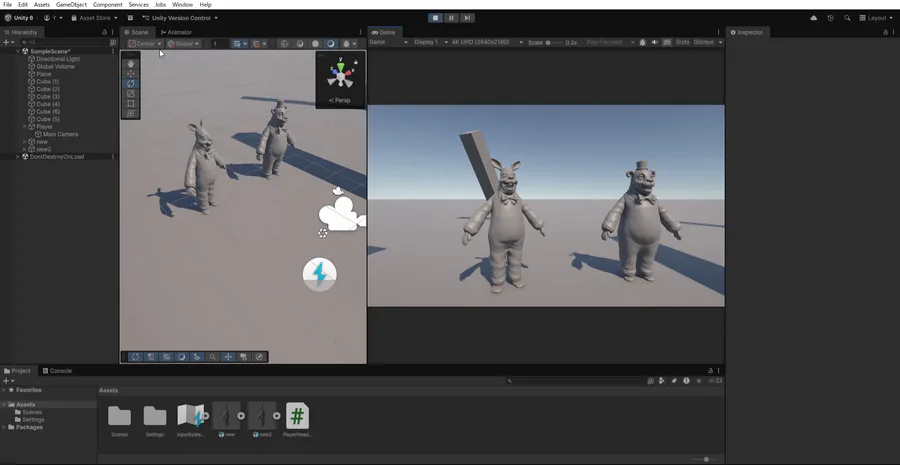Open the GameObject menu
Screen dimensions: 900x465
click(x=71, y=5)
